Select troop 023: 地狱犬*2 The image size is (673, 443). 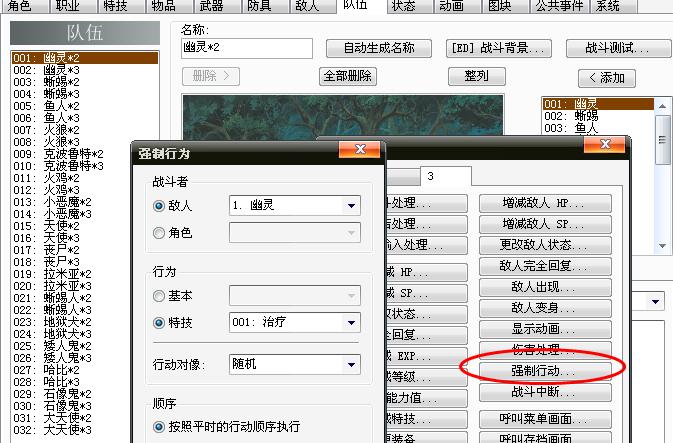[x=71, y=322]
